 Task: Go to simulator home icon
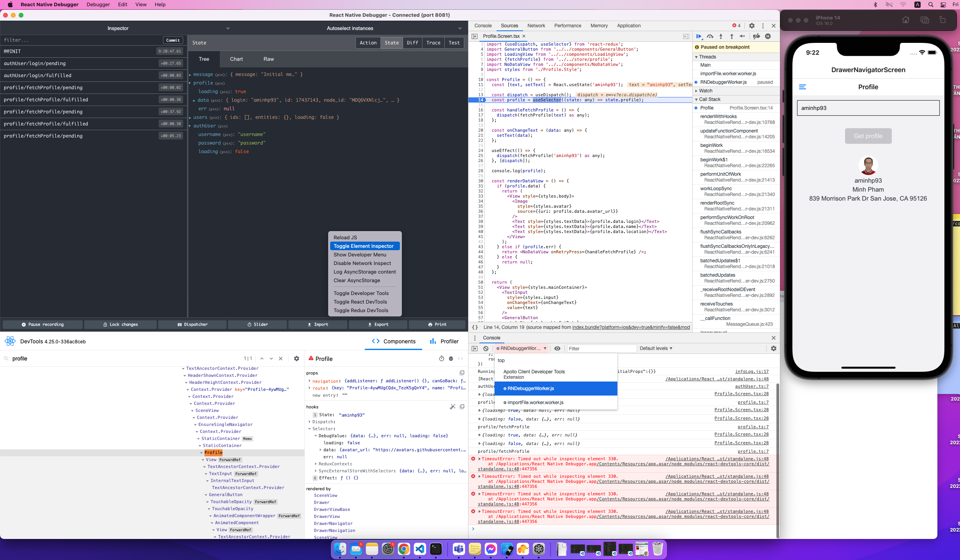(905, 20)
